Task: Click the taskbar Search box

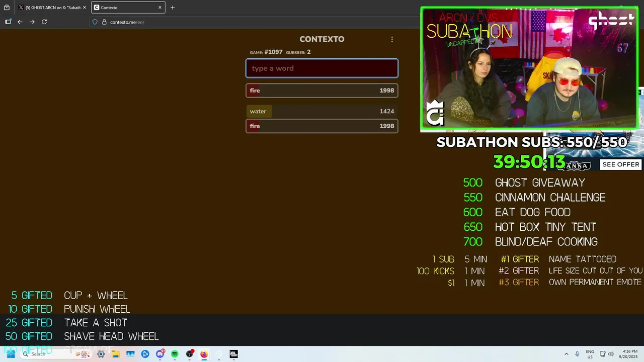Action: coord(57,354)
